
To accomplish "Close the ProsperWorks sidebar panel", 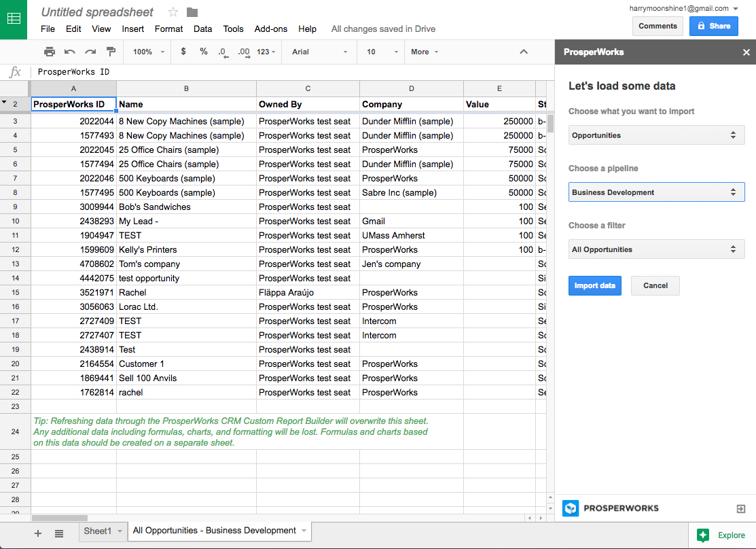I will pos(746,52).
